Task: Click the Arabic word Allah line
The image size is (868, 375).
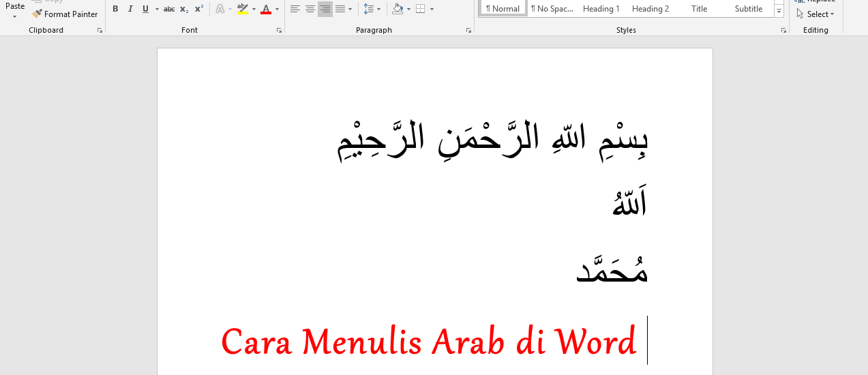Action: click(x=629, y=203)
